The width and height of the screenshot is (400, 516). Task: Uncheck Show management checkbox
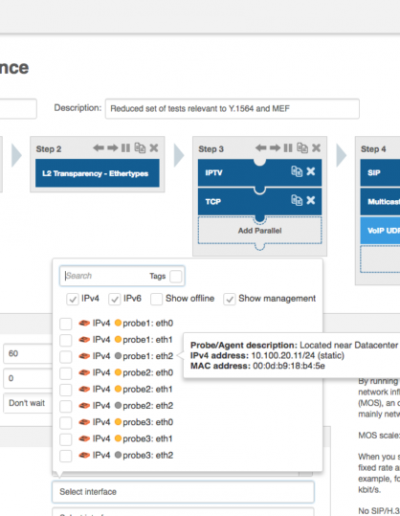(x=229, y=299)
